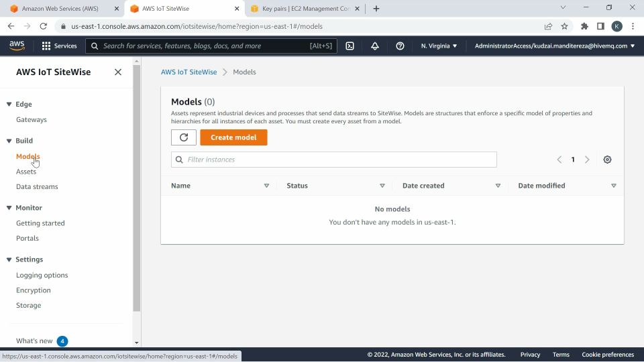Open Encryption settings
Image resolution: width=644 pixels, height=362 pixels.
coord(34,290)
